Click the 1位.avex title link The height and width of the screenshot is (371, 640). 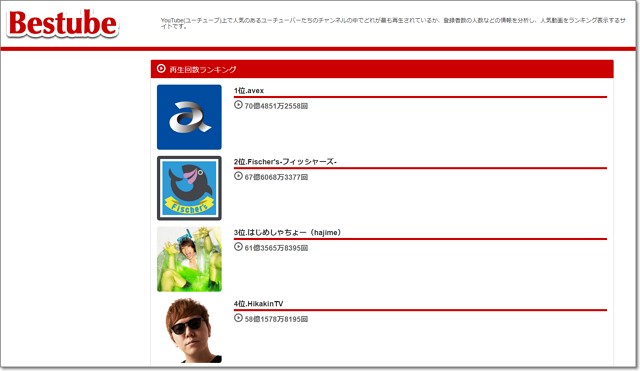tap(249, 91)
